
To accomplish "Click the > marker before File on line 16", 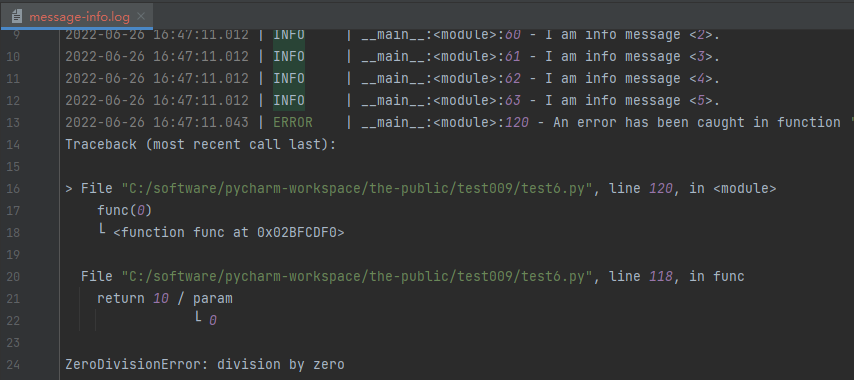I will click(x=69, y=189).
